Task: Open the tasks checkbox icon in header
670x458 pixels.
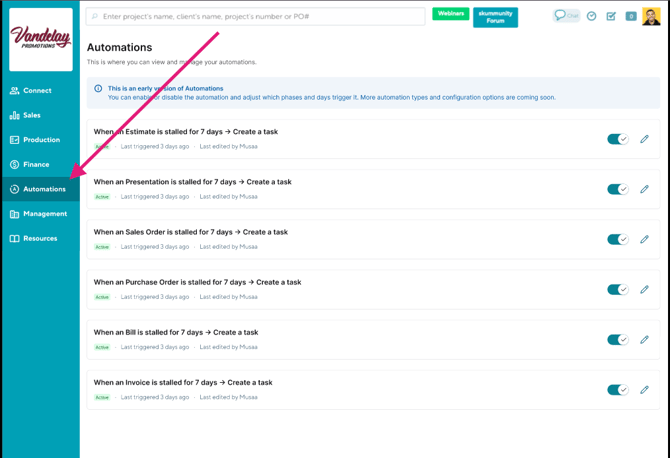Action: pyautogui.click(x=611, y=16)
